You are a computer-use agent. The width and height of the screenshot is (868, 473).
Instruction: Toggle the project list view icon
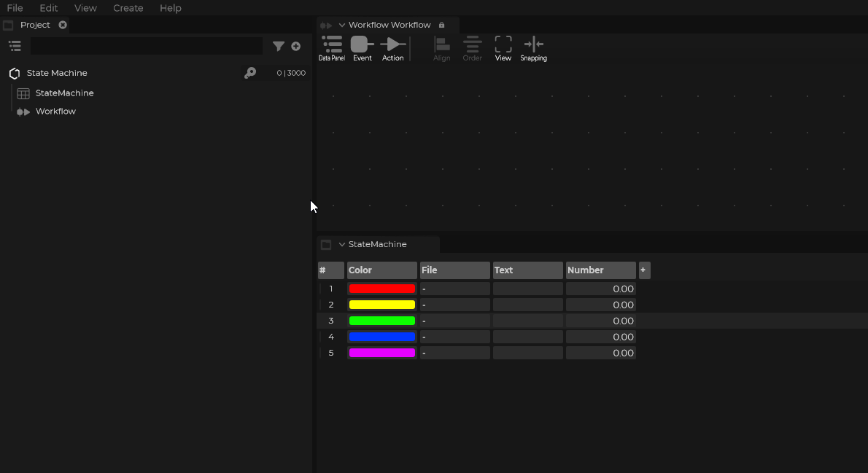[x=15, y=46]
